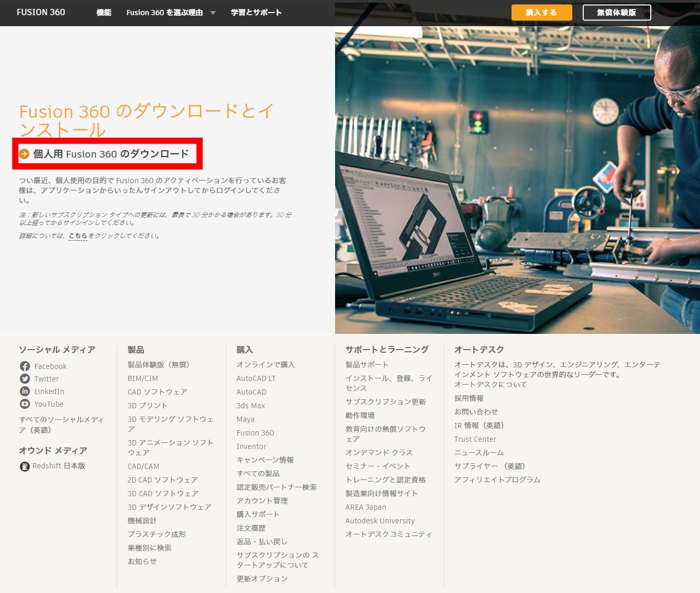Open the アフィリエイトプログラム link
The image size is (700, 593).
coord(497,480)
